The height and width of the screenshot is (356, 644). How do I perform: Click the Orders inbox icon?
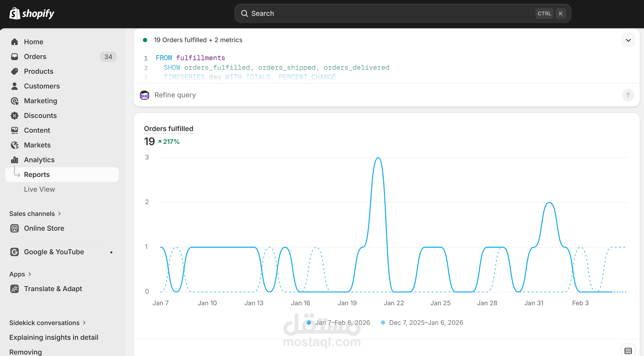tap(15, 56)
